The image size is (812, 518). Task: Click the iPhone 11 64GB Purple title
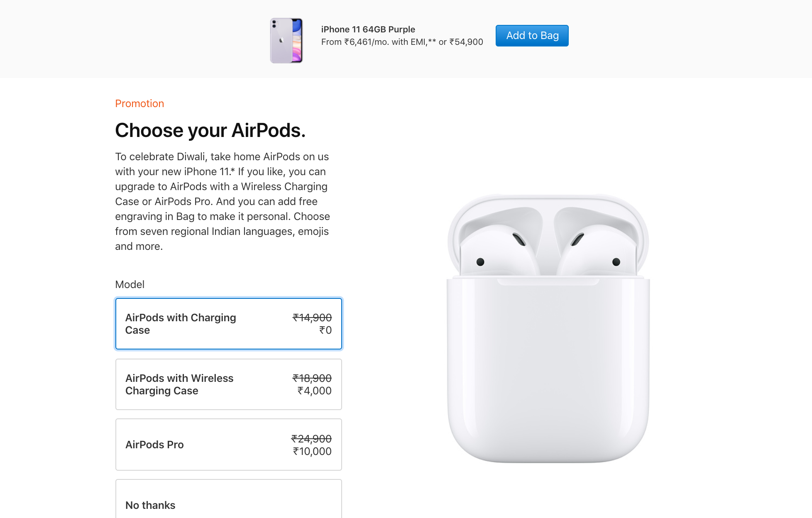(368, 29)
